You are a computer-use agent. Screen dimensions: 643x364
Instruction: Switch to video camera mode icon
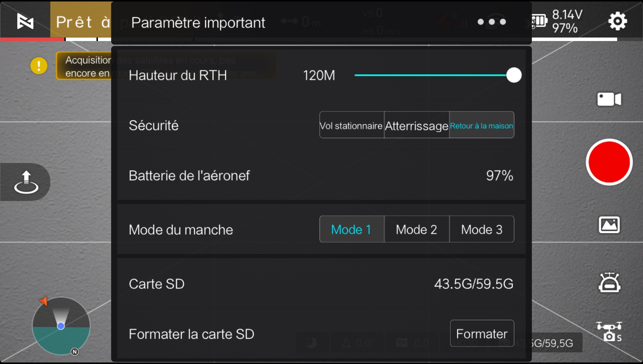[609, 99]
